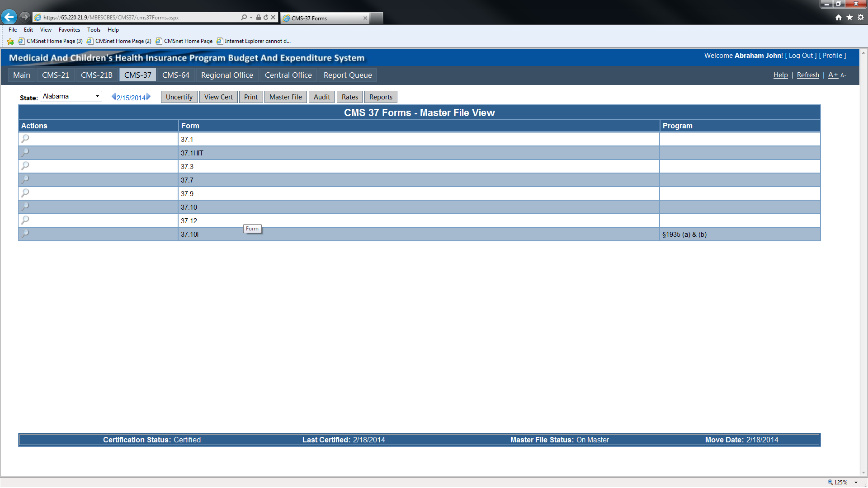
Task: Click magnifier icon for form 37.1
Action: point(25,139)
